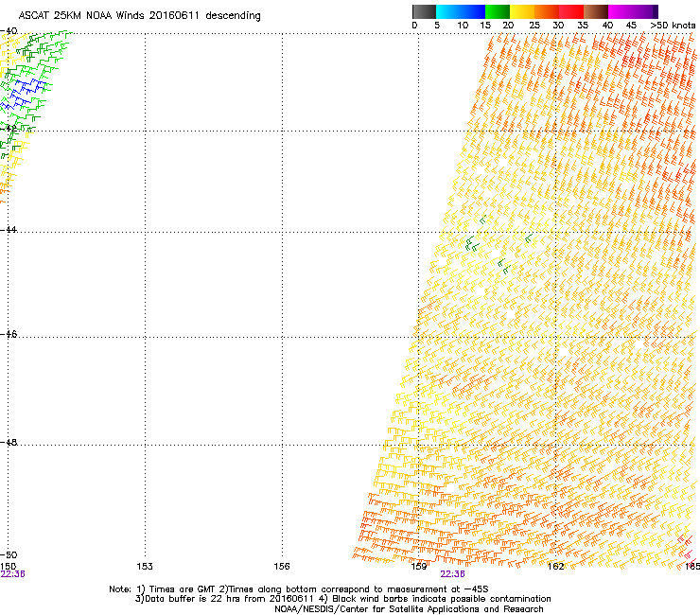Click the legend number '35'

point(583,26)
